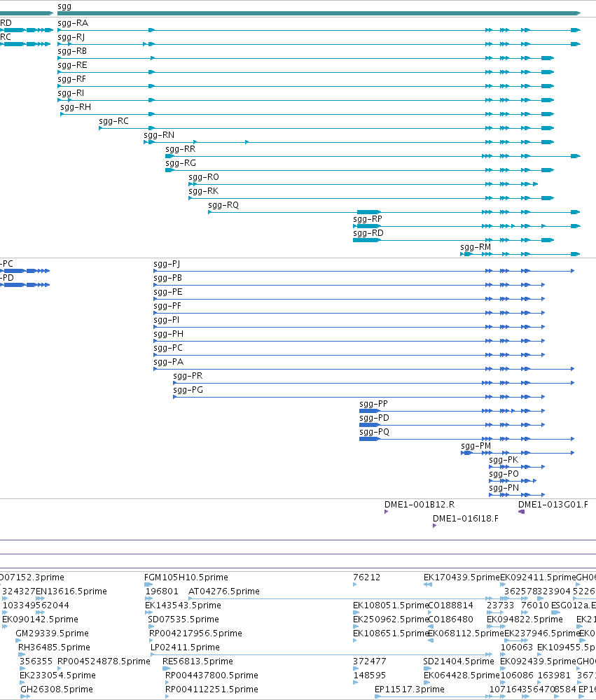Viewport: 596px width, 700px height.
Task: Click the dark teal sgg gene bar
Action: pos(319,13)
